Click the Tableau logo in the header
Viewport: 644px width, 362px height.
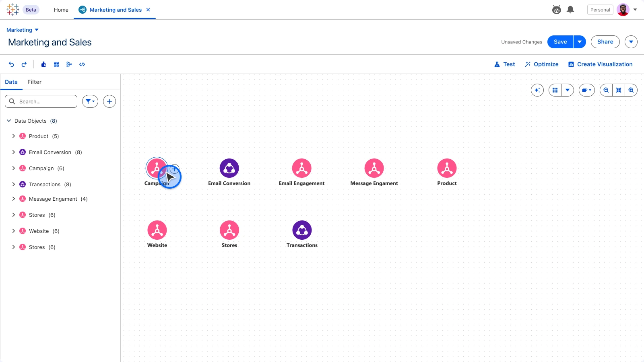click(13, 10)
